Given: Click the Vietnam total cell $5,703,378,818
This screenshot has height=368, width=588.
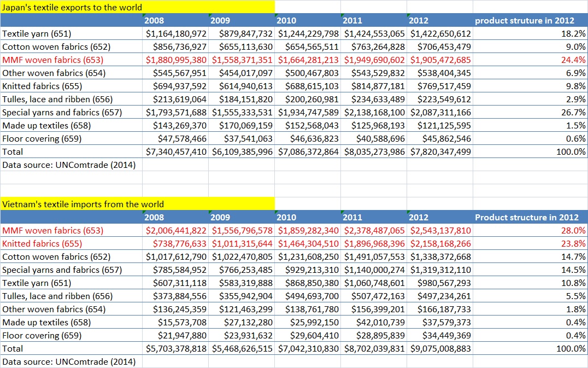Looking at the screenshot, I should [x=176, y=348].
